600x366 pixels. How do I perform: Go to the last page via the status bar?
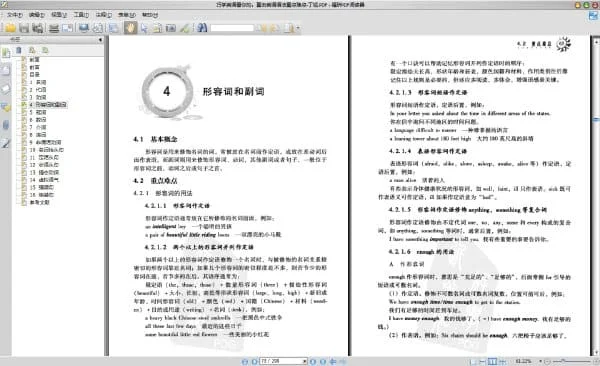pyautogui.click(x=323, y=361)
